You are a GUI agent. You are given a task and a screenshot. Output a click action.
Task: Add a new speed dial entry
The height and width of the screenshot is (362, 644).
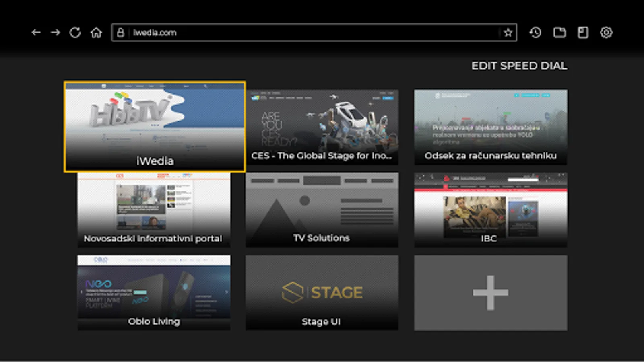[x=490, y=292]
